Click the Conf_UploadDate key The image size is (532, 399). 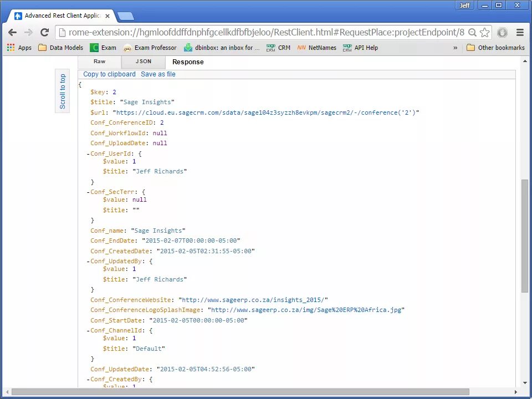[118, 143]
